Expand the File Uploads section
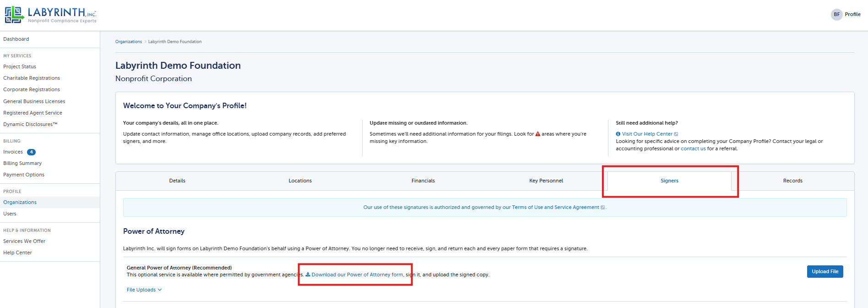Screen dimensions: 868x308 click(144, 290)
